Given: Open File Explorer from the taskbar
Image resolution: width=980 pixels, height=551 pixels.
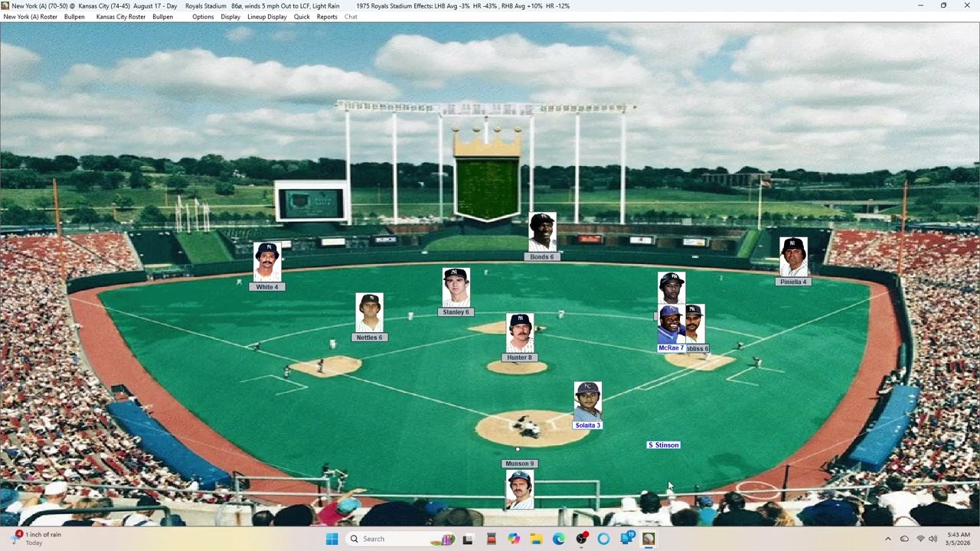Looking at the screenshot, I should 536,539.
